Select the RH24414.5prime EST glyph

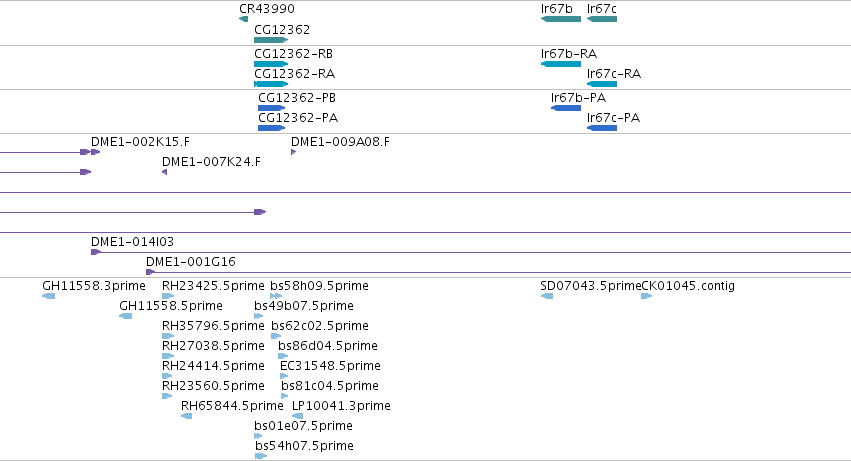167,376
